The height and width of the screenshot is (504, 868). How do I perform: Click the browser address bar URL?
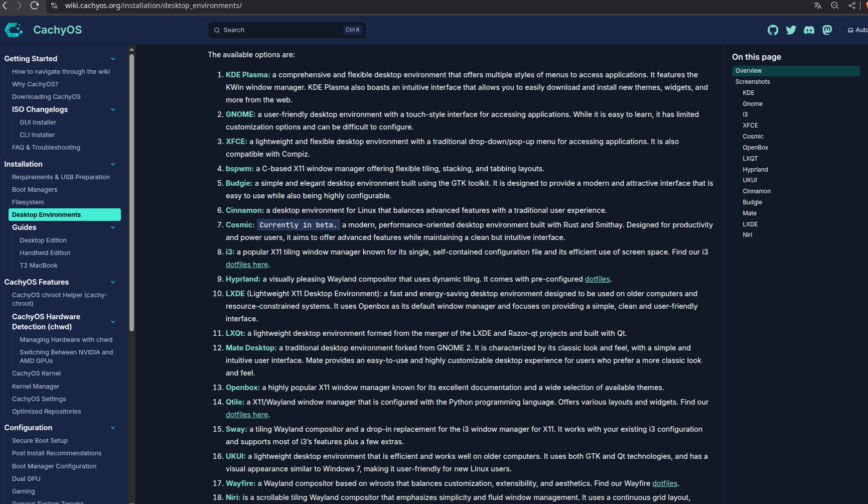pos(154,6)
